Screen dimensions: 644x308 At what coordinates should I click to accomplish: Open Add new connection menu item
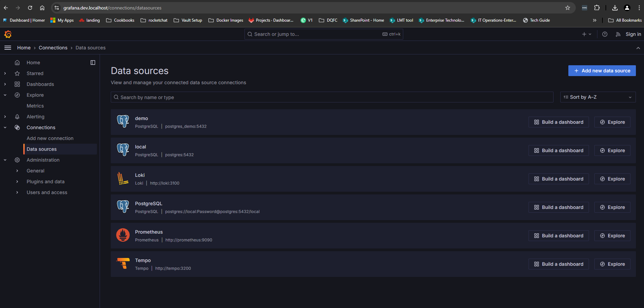[50, 138]
